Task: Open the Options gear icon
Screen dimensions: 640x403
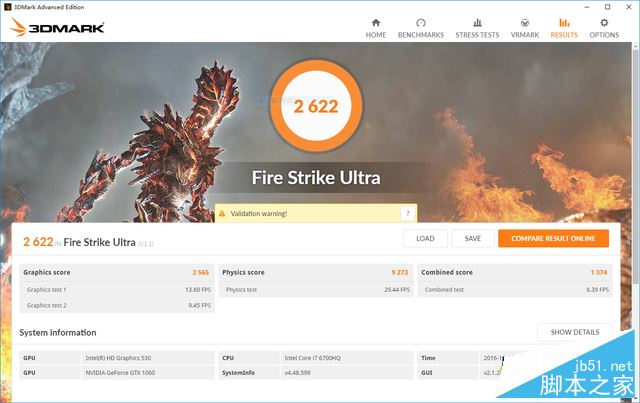Action: click(x=604, y=22)
